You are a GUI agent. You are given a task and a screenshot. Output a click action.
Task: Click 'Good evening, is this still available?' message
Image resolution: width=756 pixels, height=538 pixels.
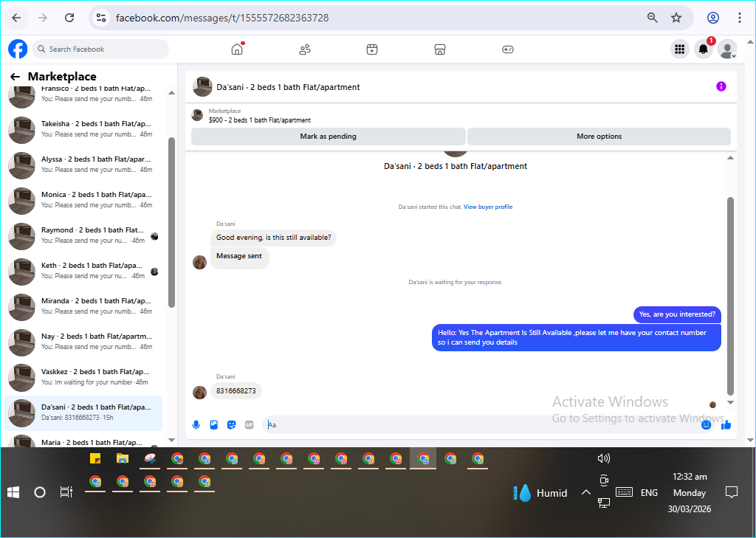[273, 238]
